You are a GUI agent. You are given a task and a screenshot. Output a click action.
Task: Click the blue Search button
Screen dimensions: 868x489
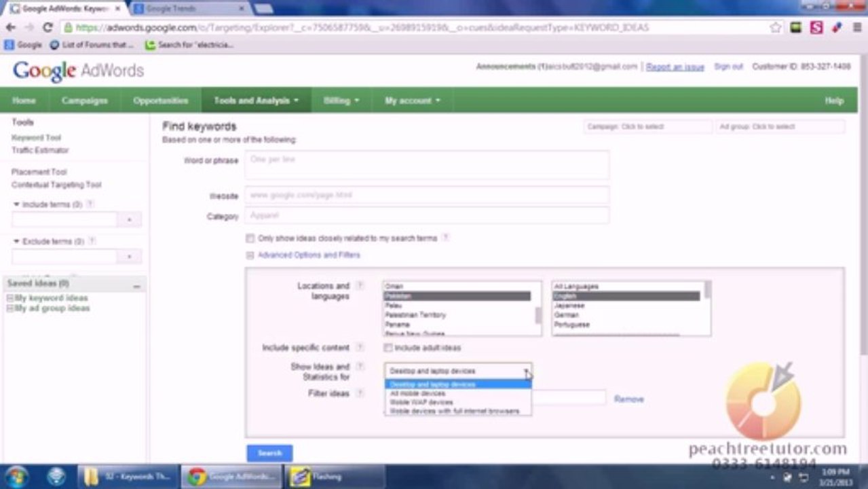(x=269, y=453)
